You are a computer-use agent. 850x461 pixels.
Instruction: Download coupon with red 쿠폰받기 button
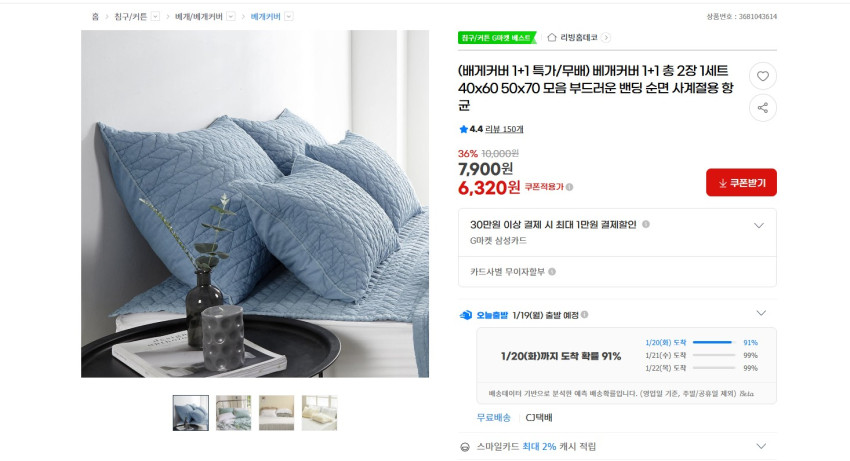point(741,183)
